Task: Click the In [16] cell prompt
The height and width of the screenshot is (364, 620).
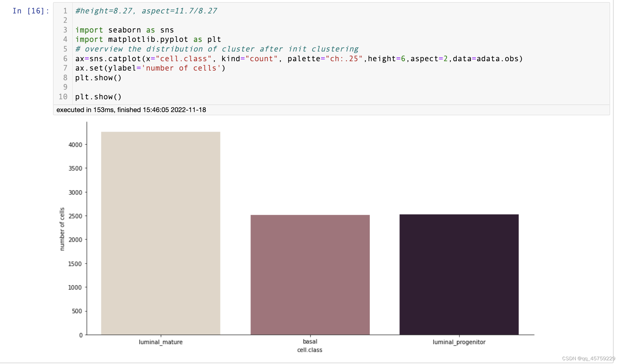Action: [31, 11]
